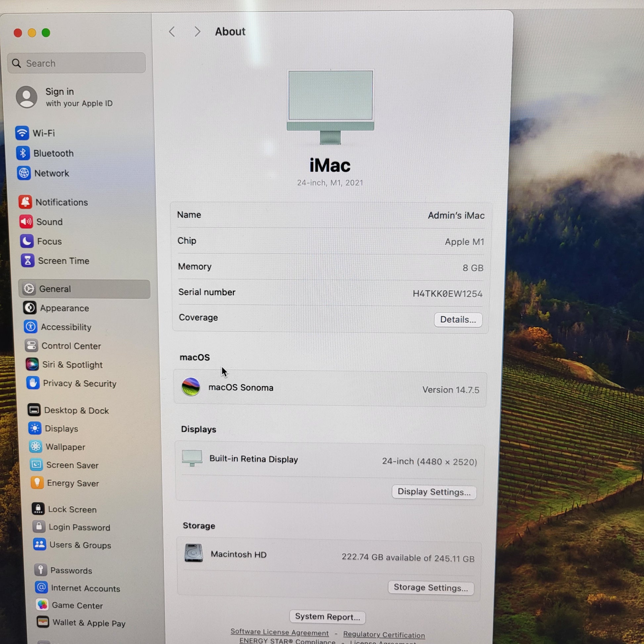Go forward with the right chevron
This screenshot has height=644, width=644.
(x=197, y=32)
